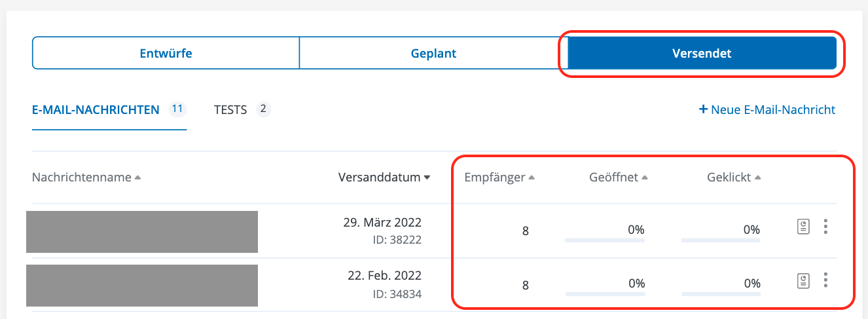Switch to the Geplant tab
Screen dimensions: 868x319
click(x=433, y=53)
